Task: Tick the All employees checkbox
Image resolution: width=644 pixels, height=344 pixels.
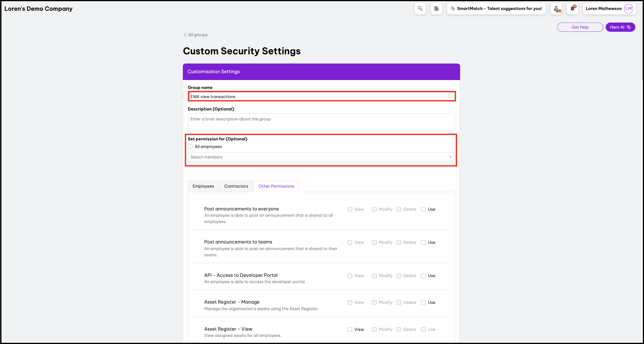Action: tap(190, 147)
